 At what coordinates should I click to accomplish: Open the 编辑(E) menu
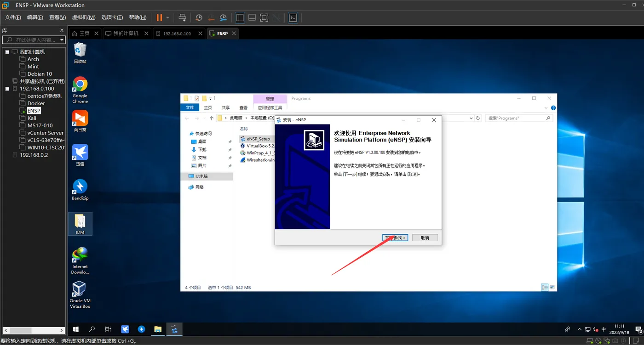click(x=35, y=17)
